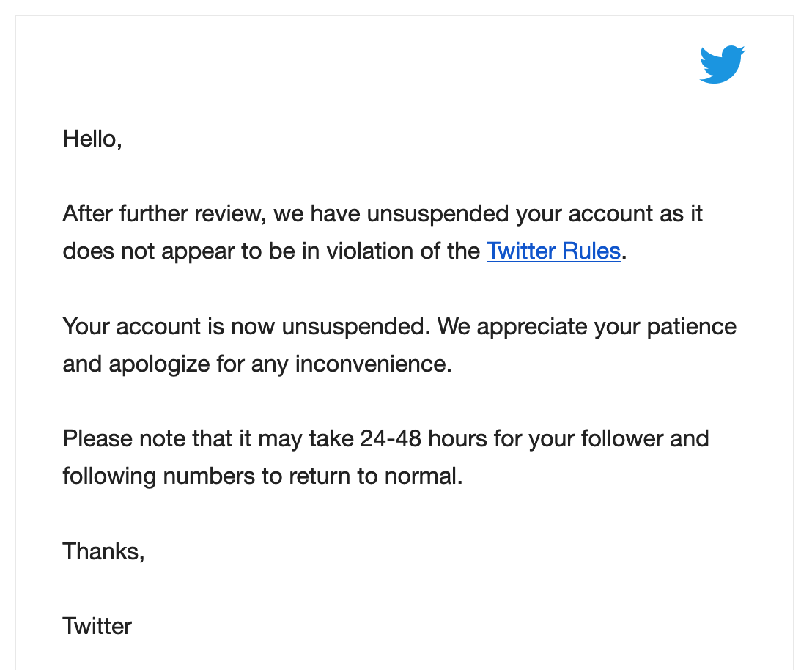The width and height of the screenshot is (812, 670).
Task: Click the "After further review" sentence start
Action: pyautogui.click(x=164, y=214)
